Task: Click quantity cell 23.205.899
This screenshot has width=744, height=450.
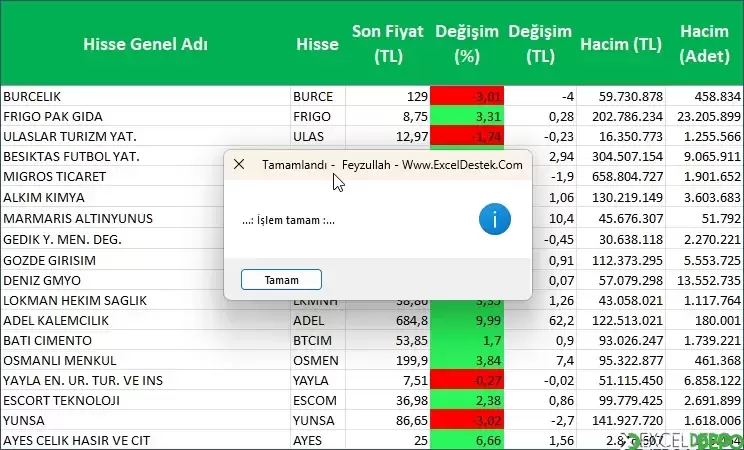Action: tap(705, 116)
